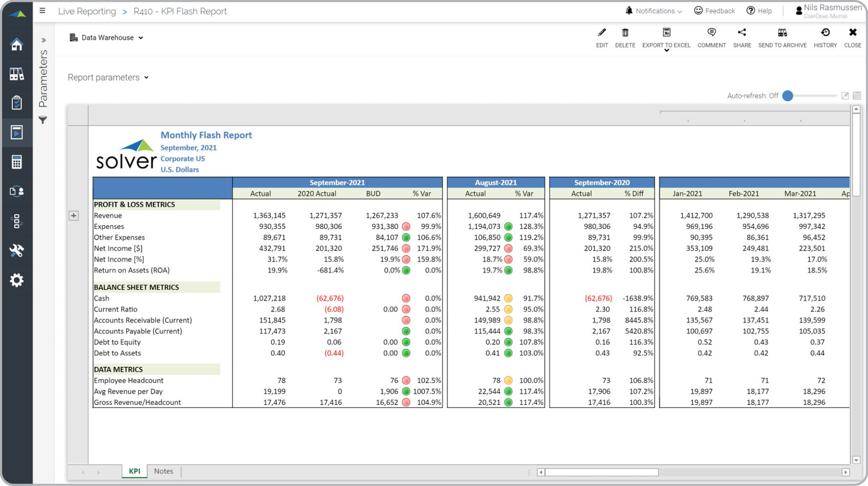868x486 pixels.
Task: Switch to the Notes sheet tab
Action: click(164, 471)
